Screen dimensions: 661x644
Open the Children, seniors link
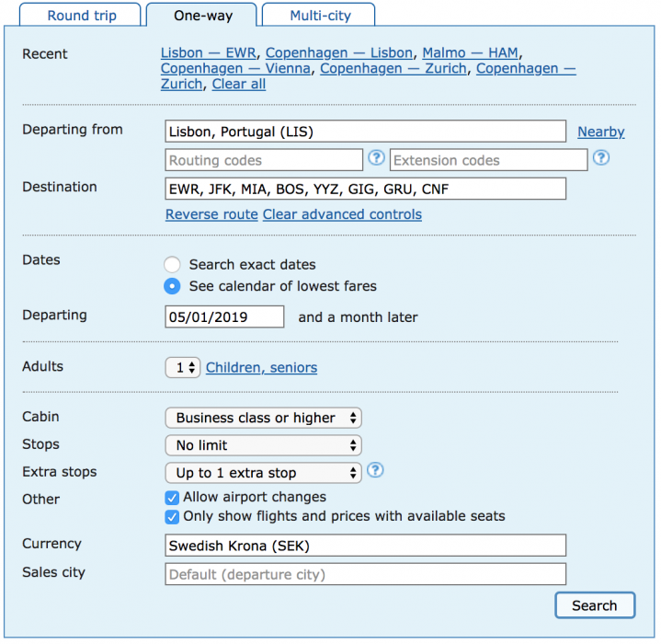[x=261, y=368]
